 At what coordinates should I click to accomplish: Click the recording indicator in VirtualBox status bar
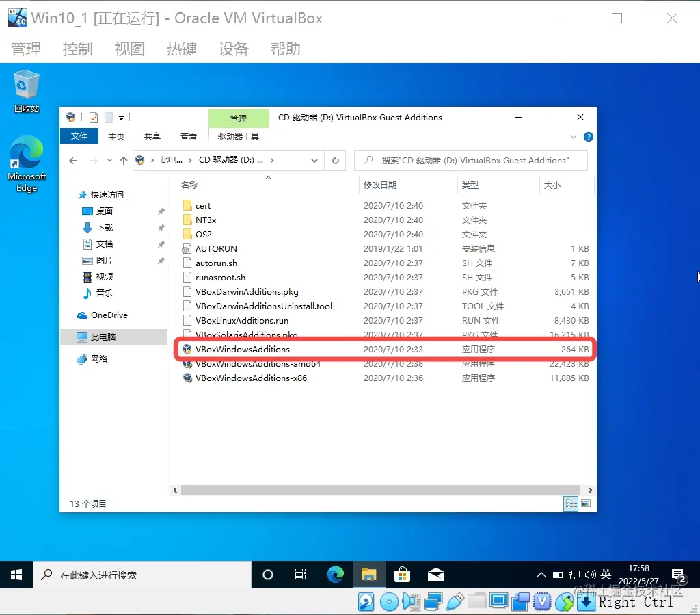tap(520, 602)
